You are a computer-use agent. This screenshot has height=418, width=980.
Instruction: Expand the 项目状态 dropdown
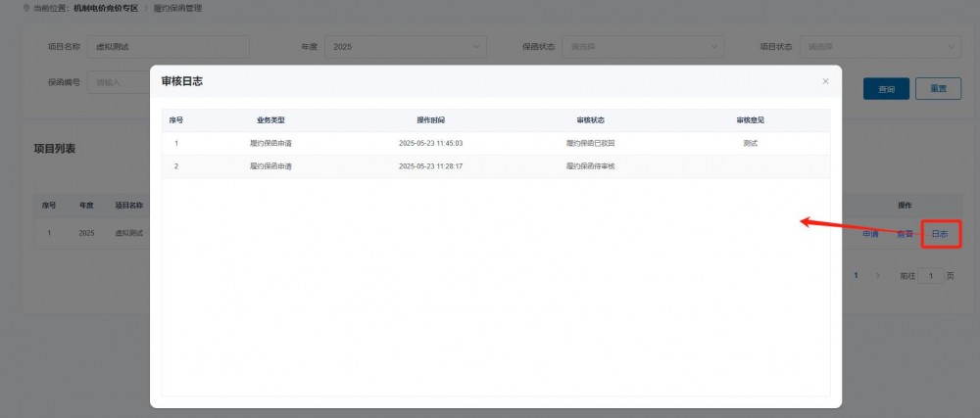coord(879,47)
